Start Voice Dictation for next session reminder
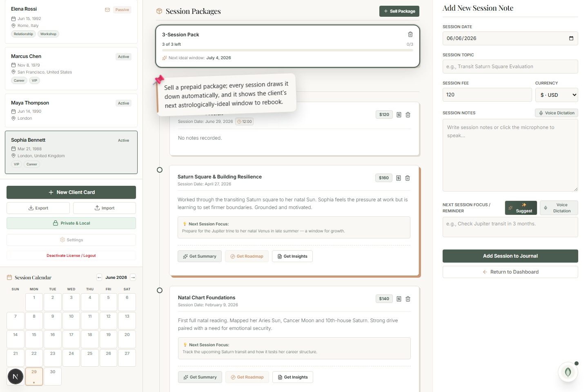Viewport: 588px width, 392px height. pos(559,208)
